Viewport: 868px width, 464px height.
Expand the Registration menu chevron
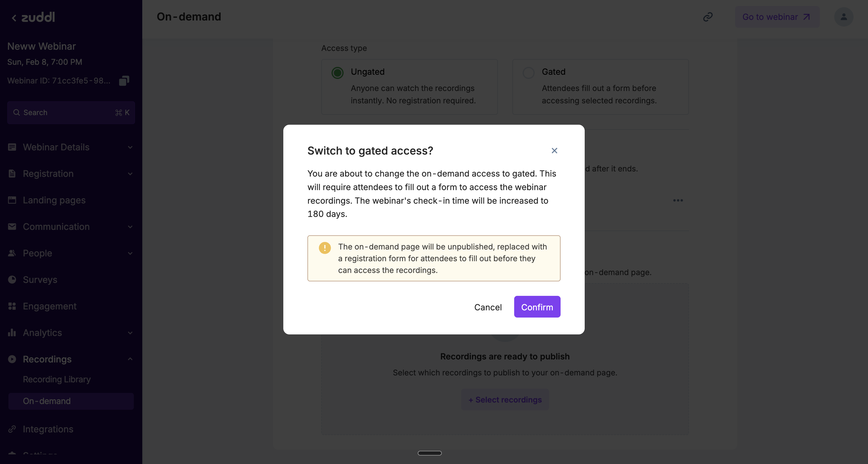point(130,174)
